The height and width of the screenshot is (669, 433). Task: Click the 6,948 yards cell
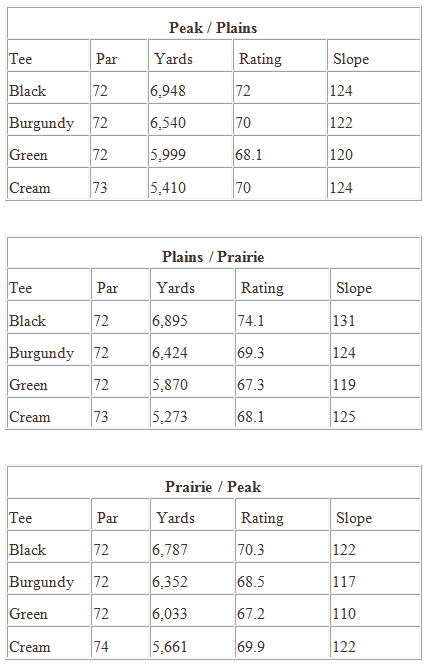(168, 91)
